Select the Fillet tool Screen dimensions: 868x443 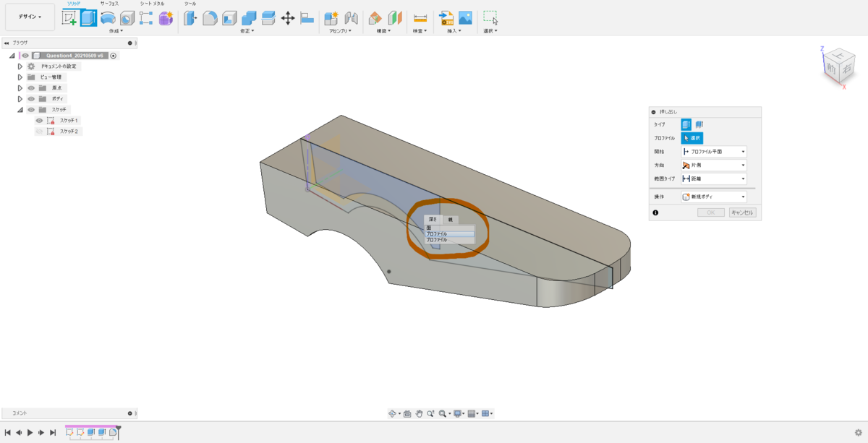click(x=210, y=18)
